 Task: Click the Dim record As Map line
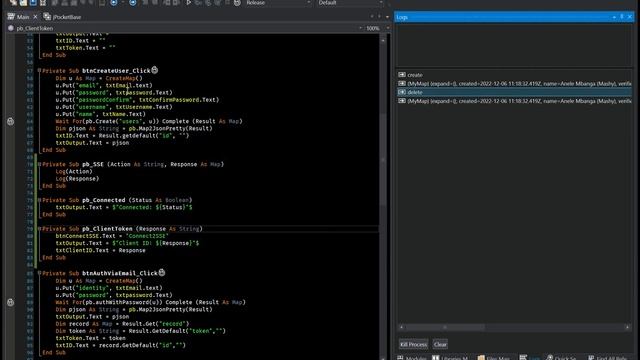(122, 324)
